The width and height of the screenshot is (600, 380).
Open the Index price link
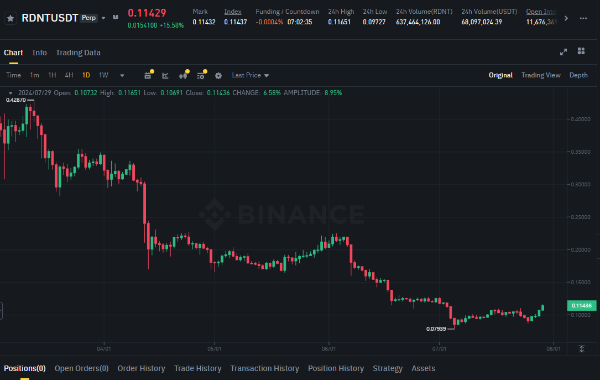point(232,12)
